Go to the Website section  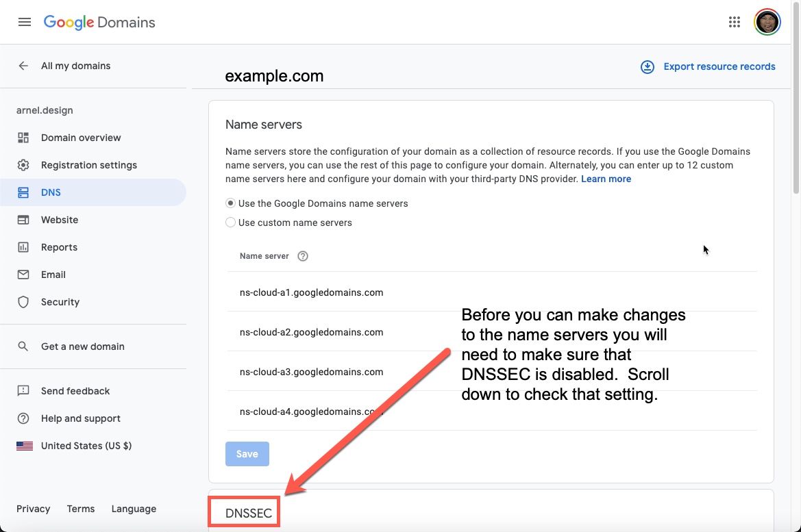click(60, 220)
